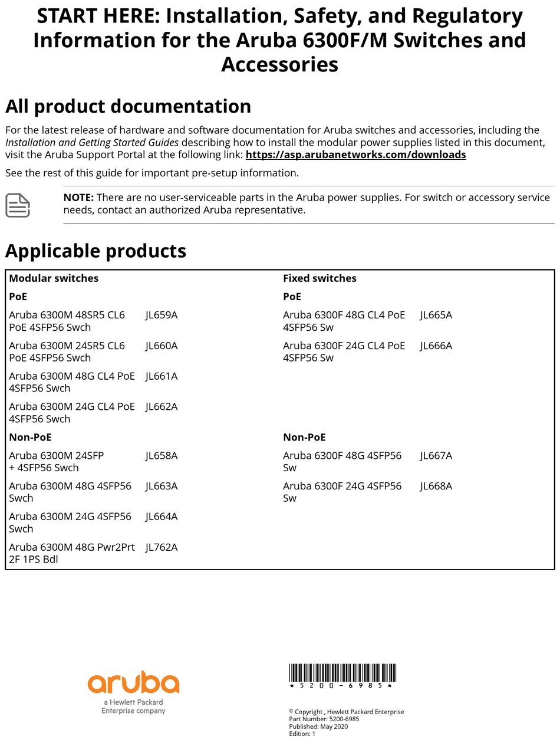560x743 pixels.
Task: Click 'Aruba 6300M 24SFP + 4SFP56 Swch' name
Action: [x=57, y=461]
